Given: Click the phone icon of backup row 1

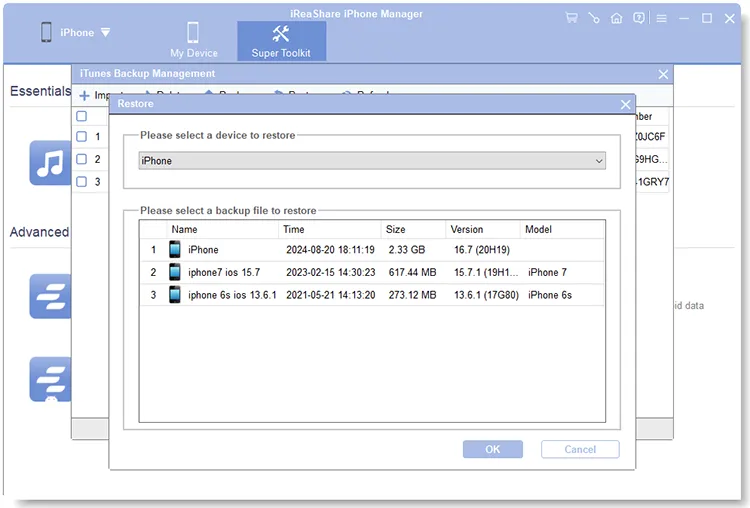Looking at the screenshot, I should 175,249.
